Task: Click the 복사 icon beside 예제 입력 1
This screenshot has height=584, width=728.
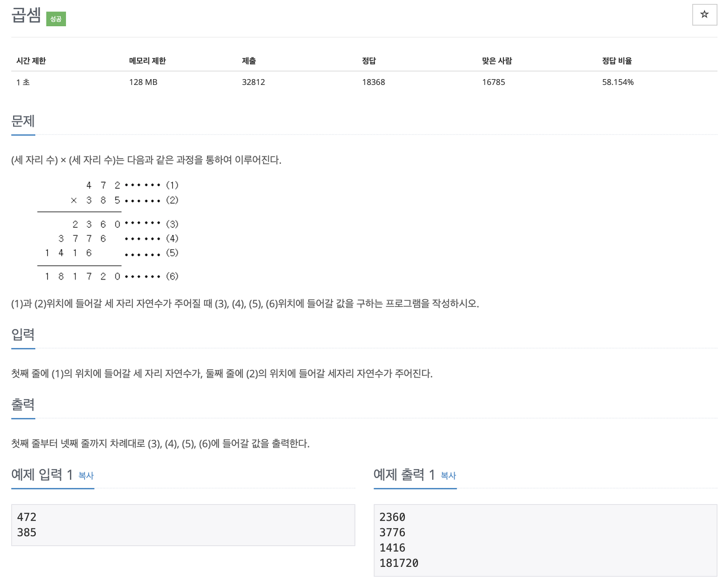Action: [86, 476]
